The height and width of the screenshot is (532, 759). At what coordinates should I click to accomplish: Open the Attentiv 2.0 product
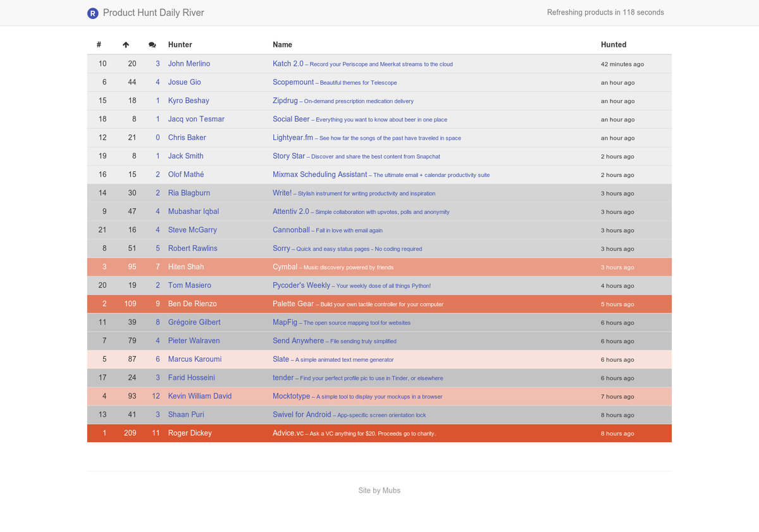click(x=291, y=211)
